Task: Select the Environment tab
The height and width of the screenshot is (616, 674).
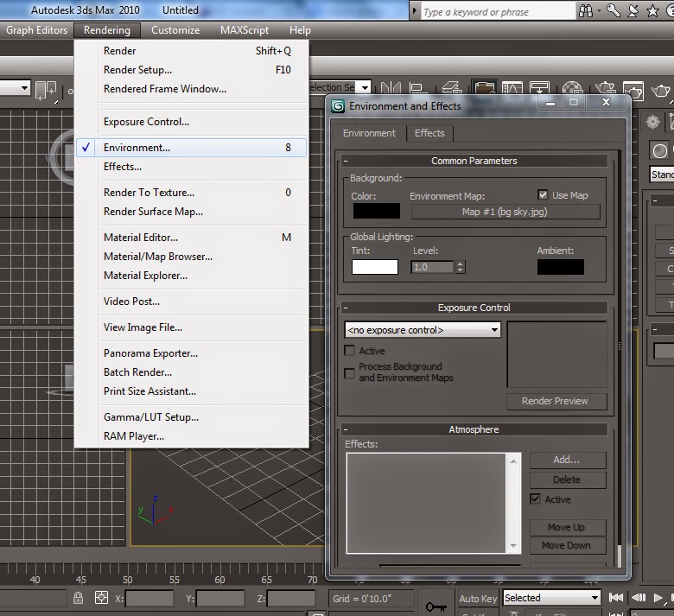Action: 369,133
